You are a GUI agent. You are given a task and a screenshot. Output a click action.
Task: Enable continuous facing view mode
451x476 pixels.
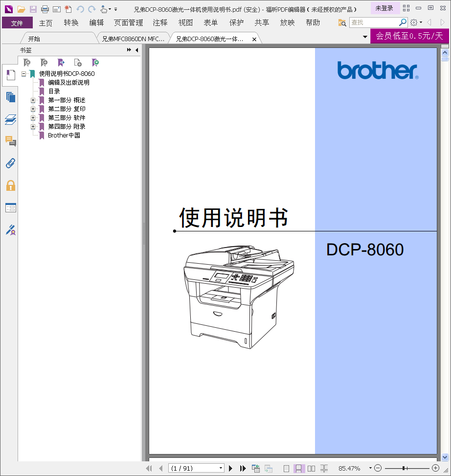(324, 468)
